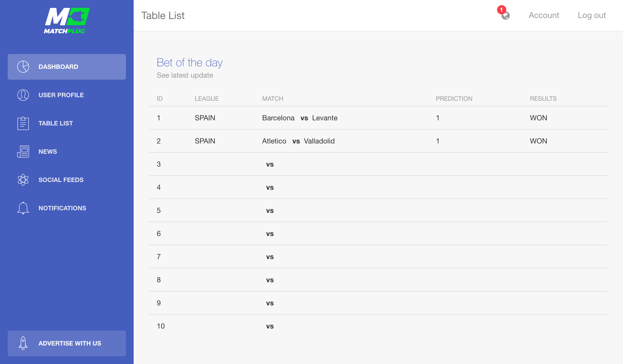Click prediction 1 in Barcelona row
The width and height of the screenshot is (623, 364).
pyautogui.click(x=438, y=118)
